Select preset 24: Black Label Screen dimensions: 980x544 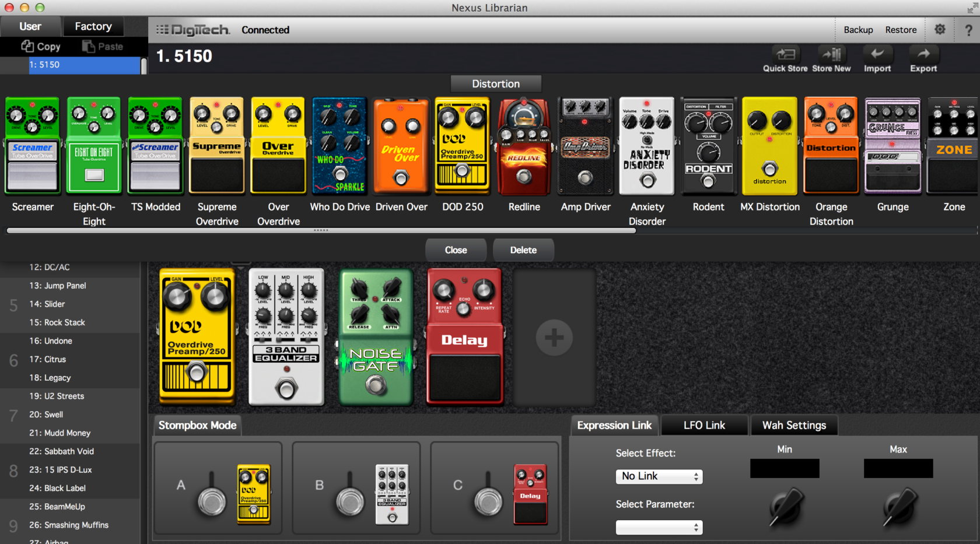coord(70,488)
